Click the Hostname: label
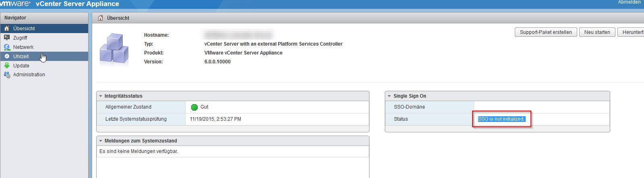 coord(157,35)
